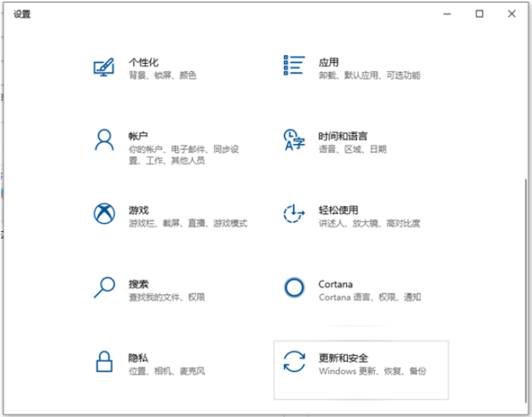This screenshot has width=532, height=417.
Task: Click the 更新和安全 refresh arrows icon
Action: tap(294, 361)
